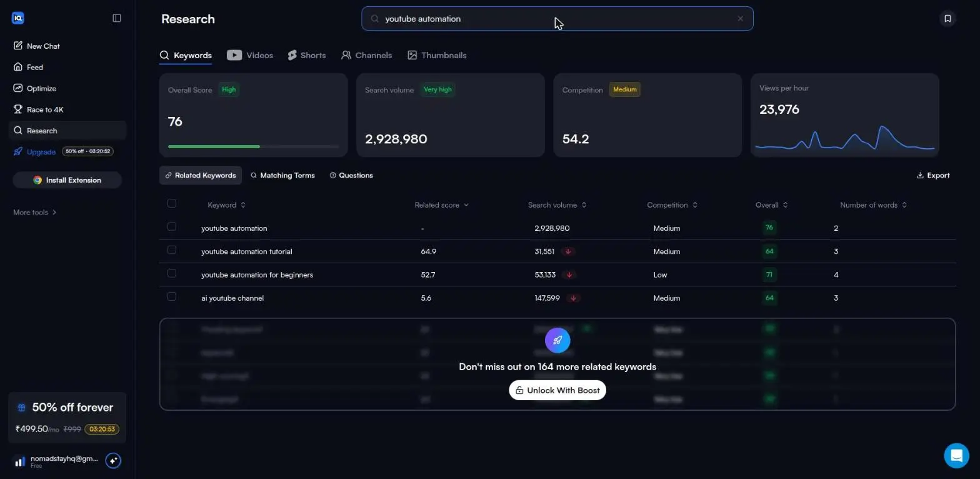Expand More tools section
980x479 pixels.
click(35, 213)
